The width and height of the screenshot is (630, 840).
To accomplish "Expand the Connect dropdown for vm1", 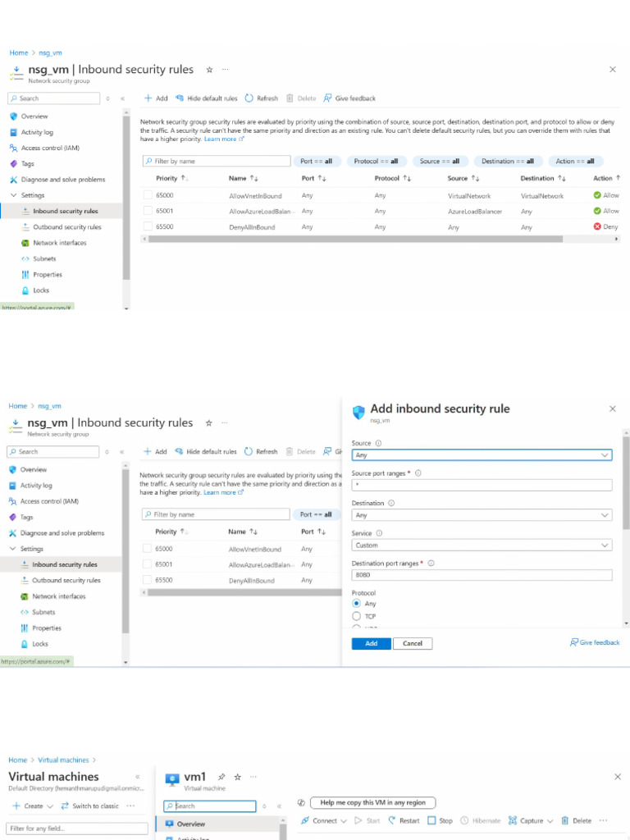I will [x=344, y=820].
